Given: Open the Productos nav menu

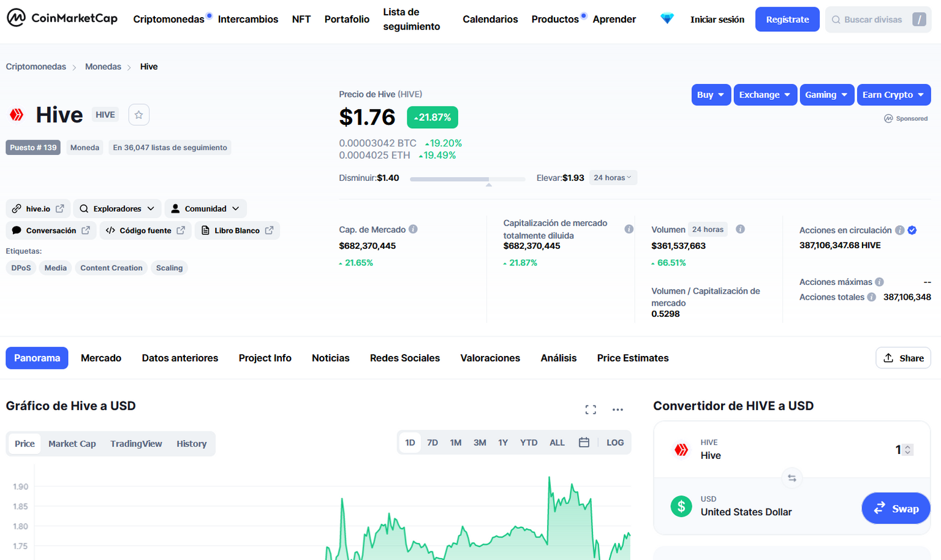Looking at the screenshot, I should coord(556,20).
